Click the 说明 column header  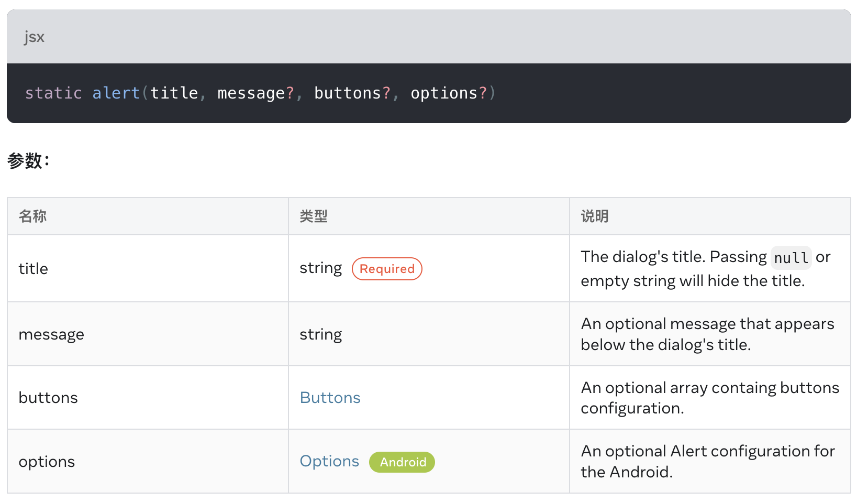(594, 216)
